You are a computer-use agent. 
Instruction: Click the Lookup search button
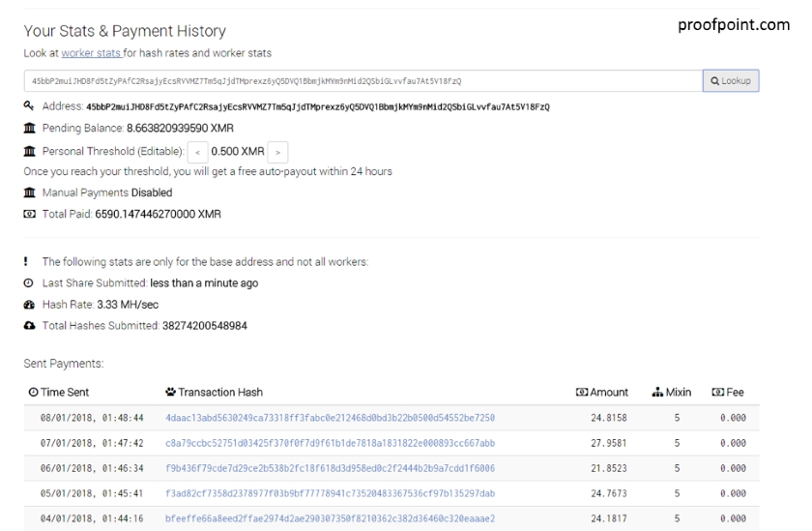click(x=731, y=81)
